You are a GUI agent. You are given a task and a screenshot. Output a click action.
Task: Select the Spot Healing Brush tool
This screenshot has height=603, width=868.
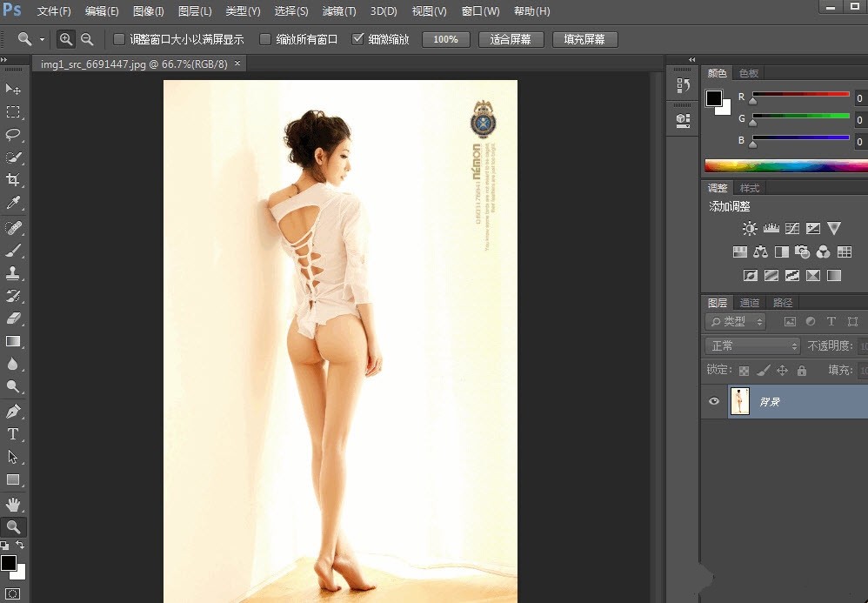(x=13, y=228)
